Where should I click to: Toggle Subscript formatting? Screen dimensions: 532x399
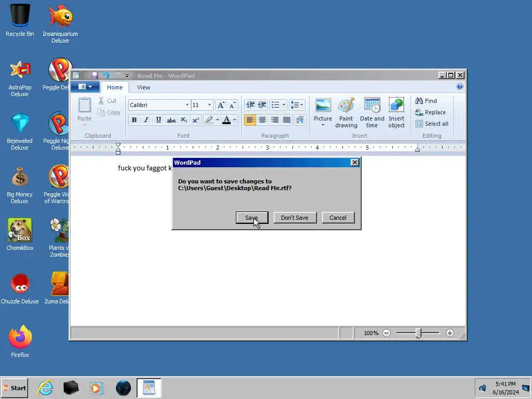(x=183, y=120)
